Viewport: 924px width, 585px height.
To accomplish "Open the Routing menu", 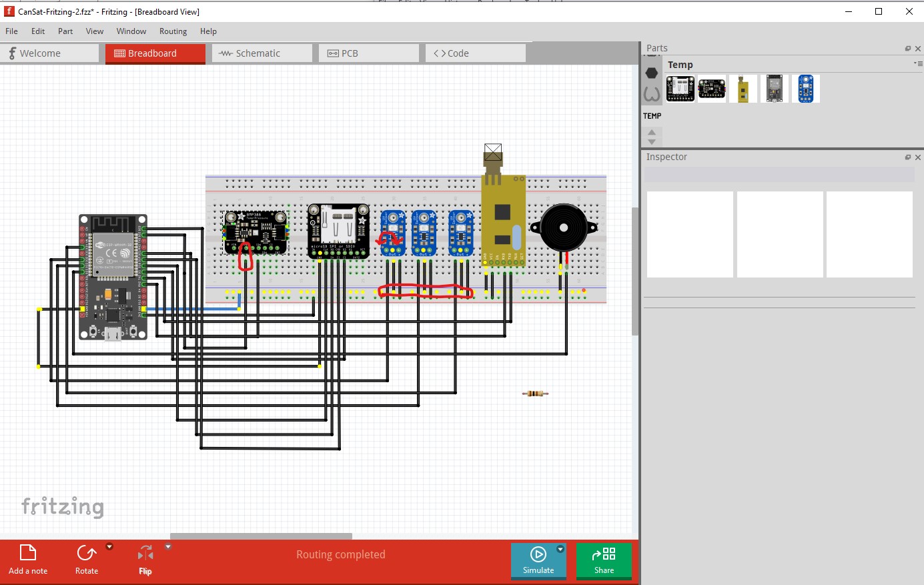I will coord(173,31).
